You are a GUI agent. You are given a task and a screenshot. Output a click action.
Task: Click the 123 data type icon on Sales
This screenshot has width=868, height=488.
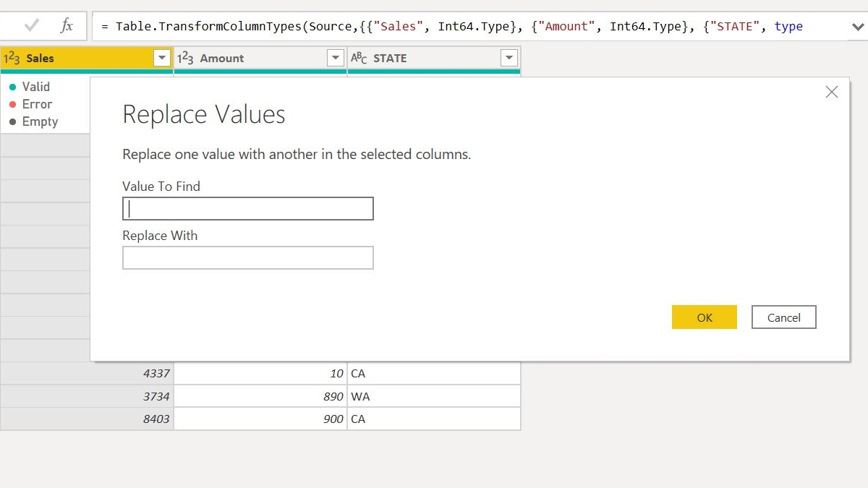tap(12, 58)
